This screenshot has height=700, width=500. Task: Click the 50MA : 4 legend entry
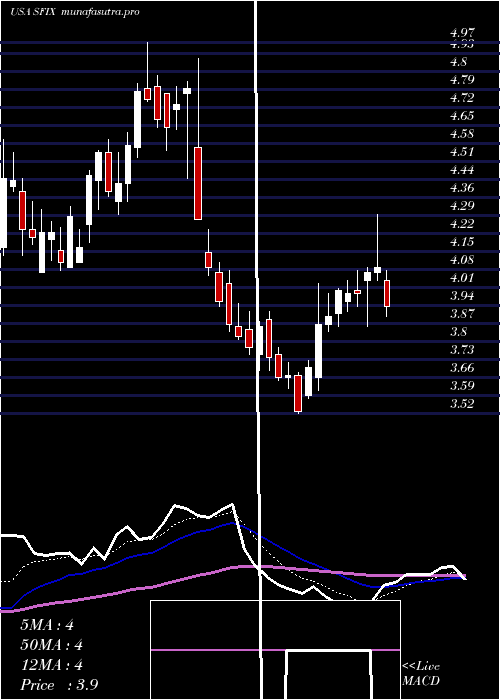pyautogui.click(x=51, y=645)
